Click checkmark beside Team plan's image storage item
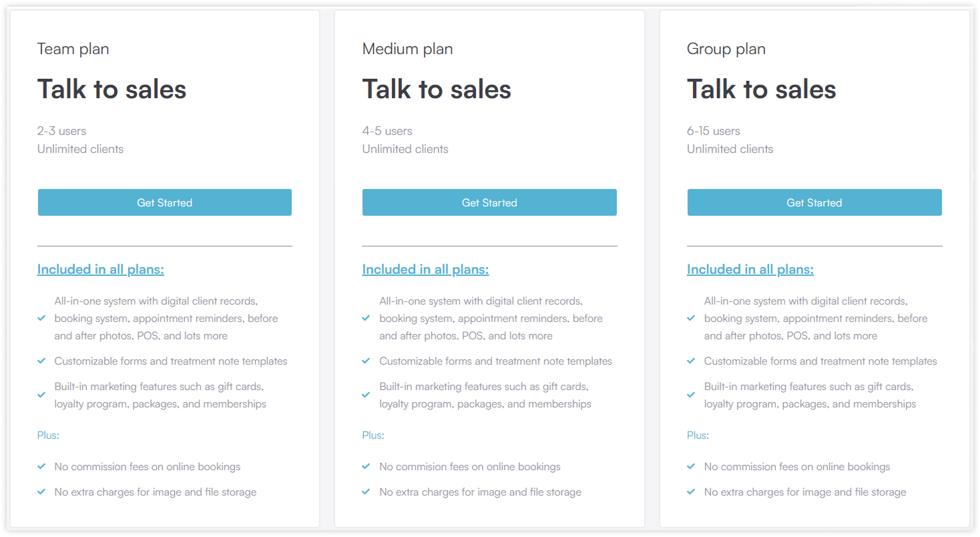The width and height of the screenshot is (980, 537). [41, 492]
